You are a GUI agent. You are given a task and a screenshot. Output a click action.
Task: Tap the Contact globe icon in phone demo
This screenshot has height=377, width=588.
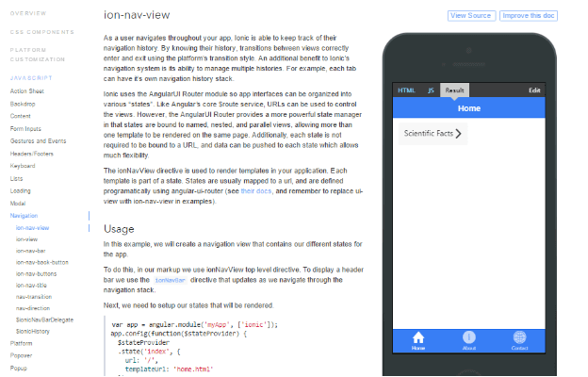(x=519, y=337)
